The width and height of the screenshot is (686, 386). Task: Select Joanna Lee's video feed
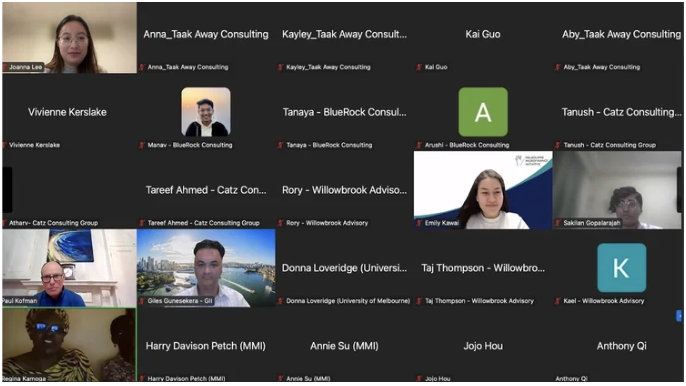(x=70, y=38)
